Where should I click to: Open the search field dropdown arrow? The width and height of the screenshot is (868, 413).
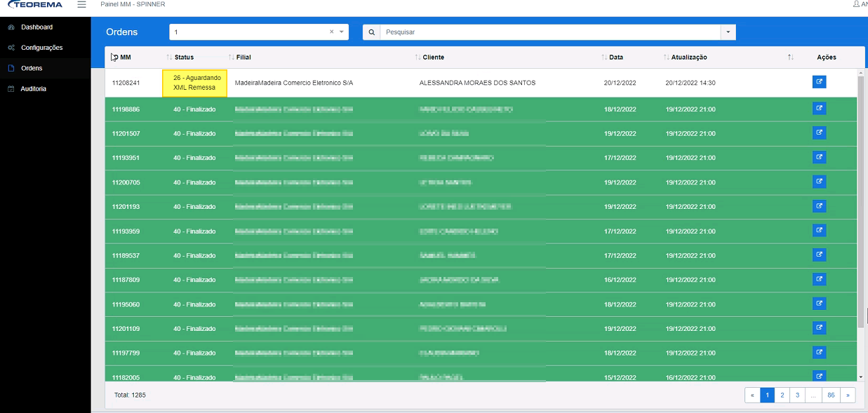[728, 32]
